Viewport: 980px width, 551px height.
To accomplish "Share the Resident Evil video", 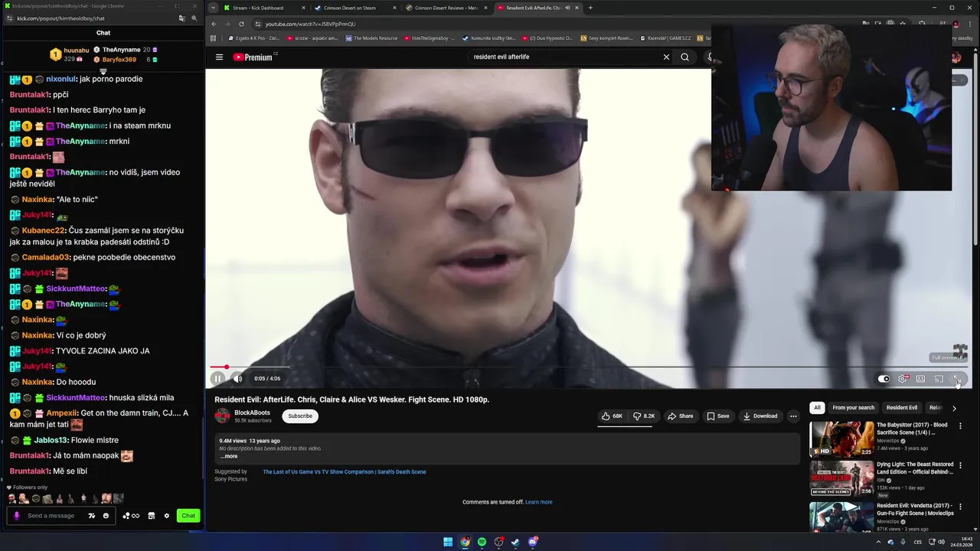I will (681, 416).
